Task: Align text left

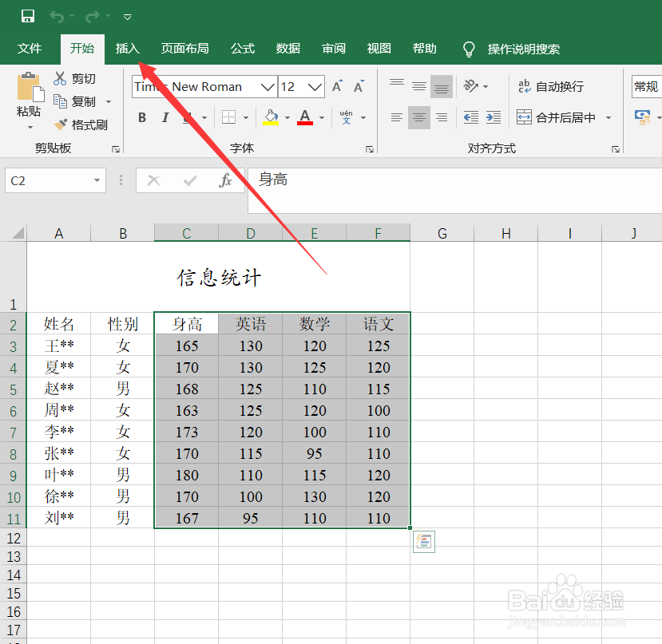Action: point(396,117)
